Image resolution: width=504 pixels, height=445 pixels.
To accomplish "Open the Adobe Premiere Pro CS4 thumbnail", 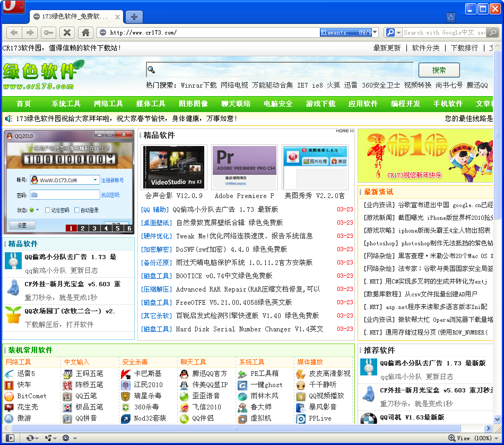I will [x=244, y=167].
